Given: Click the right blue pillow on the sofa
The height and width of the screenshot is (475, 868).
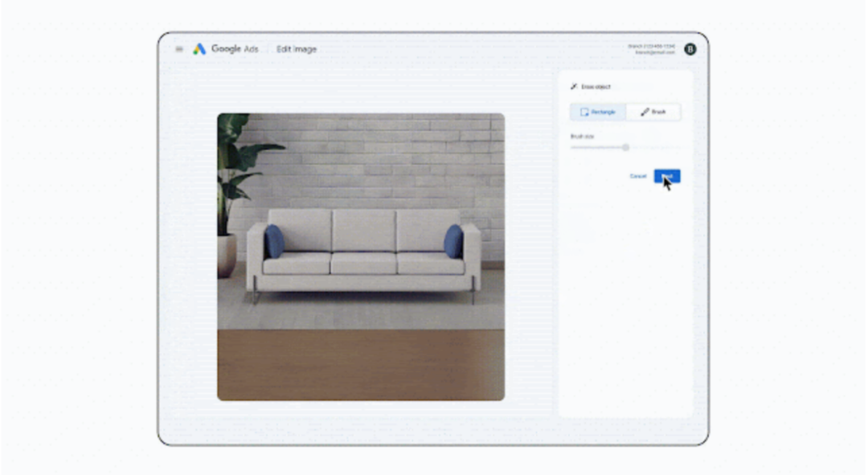Looking at the screenshot, I should (453, 241).
